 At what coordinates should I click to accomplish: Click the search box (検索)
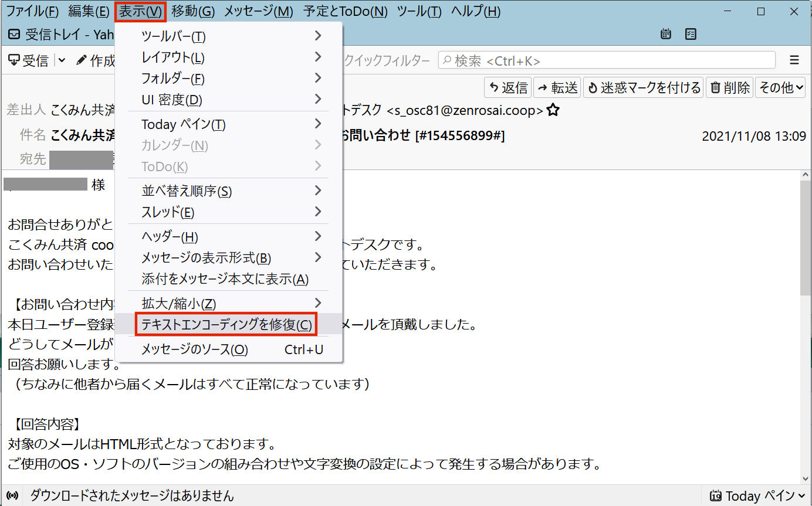[x=607, y=60]
